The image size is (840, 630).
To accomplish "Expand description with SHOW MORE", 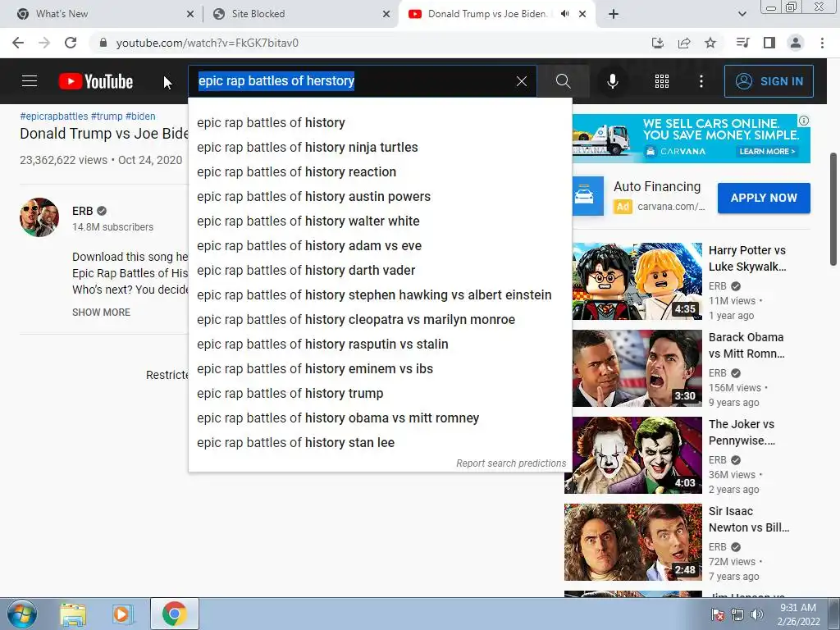I will (101, 313).
